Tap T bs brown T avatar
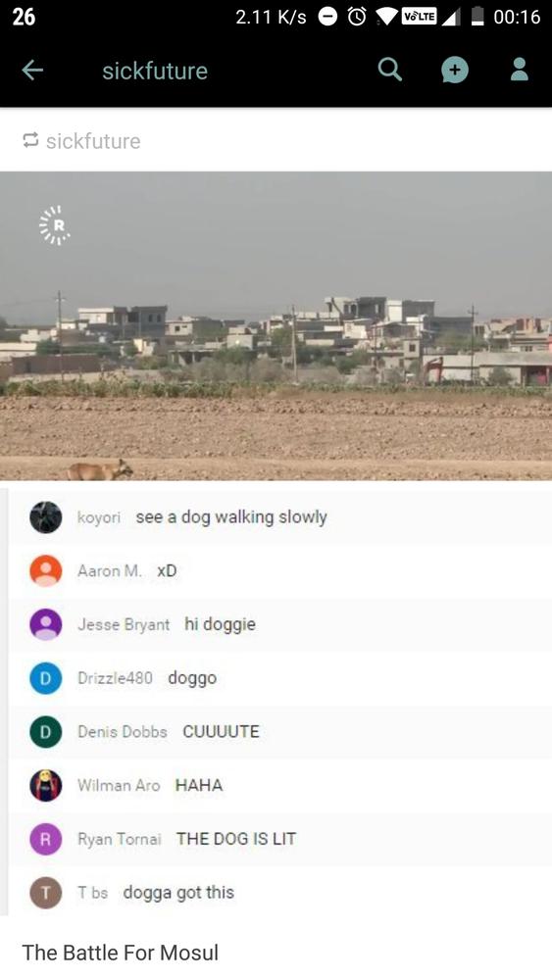This screenshot has width=552, height=980. click(46, 893)
